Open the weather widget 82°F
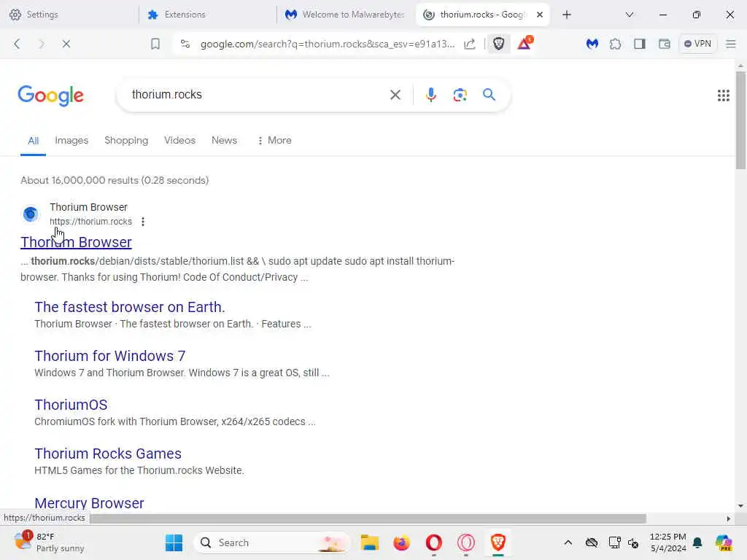This screenshot has width=747, height=560. (49, 542)
